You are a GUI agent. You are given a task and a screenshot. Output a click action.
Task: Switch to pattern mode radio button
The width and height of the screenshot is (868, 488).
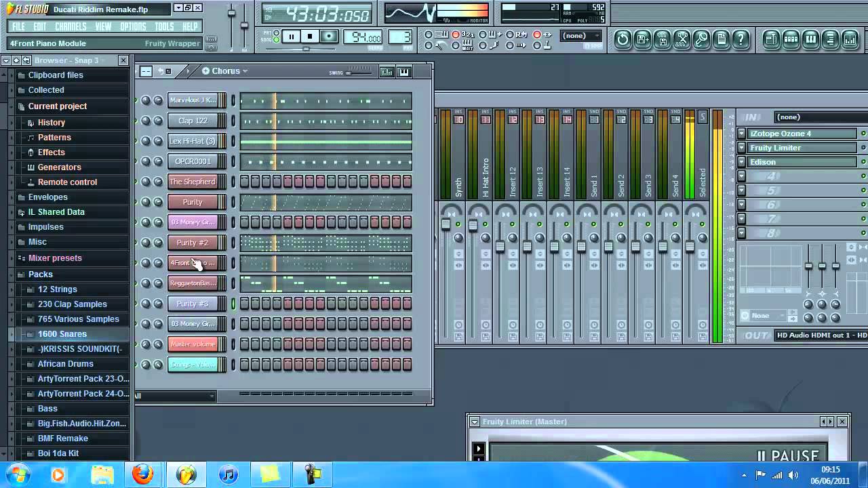tap(275, 33)
